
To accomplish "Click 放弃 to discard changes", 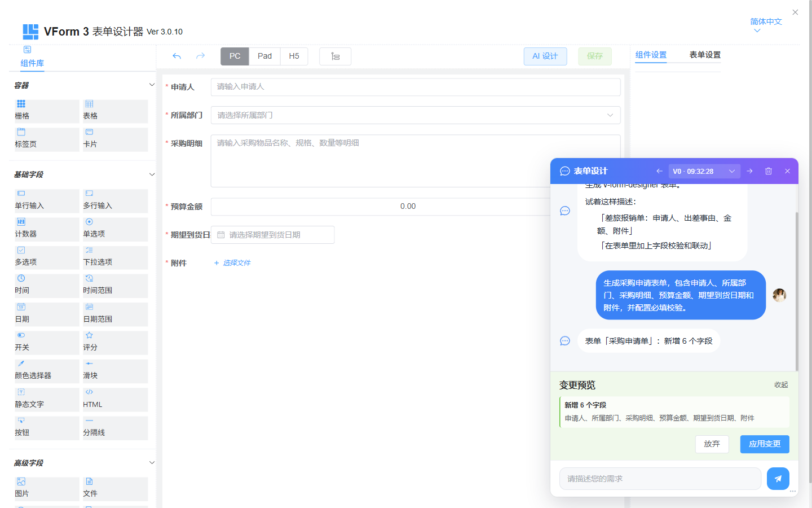I will pyautogui.click(x=712, y=444).
